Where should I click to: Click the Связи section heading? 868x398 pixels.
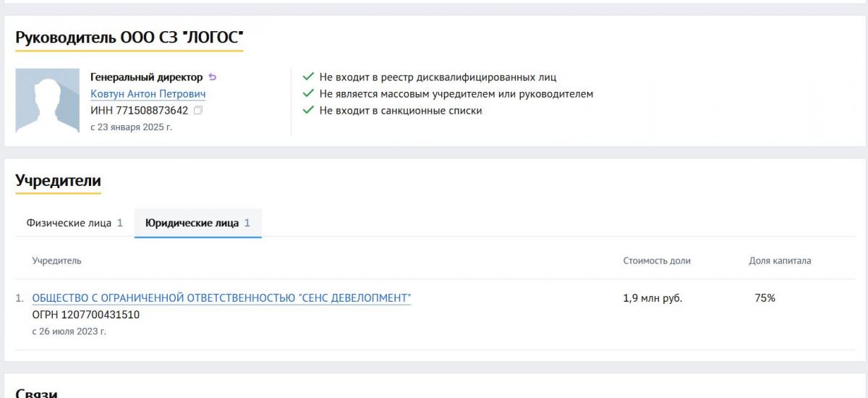click(x=36, y=393)
